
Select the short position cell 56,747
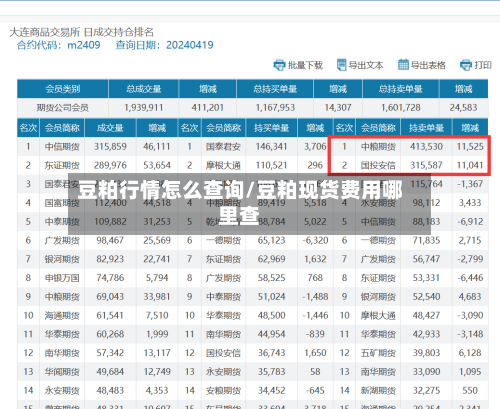click(x=426, y=259)
